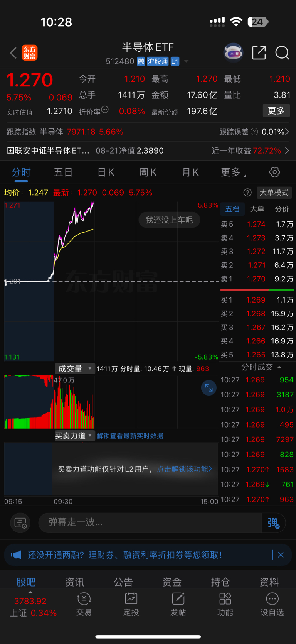Tap the 10:27 trade row with 7297
This screenshot has width=296, height=644.
(x=257, y=439)
